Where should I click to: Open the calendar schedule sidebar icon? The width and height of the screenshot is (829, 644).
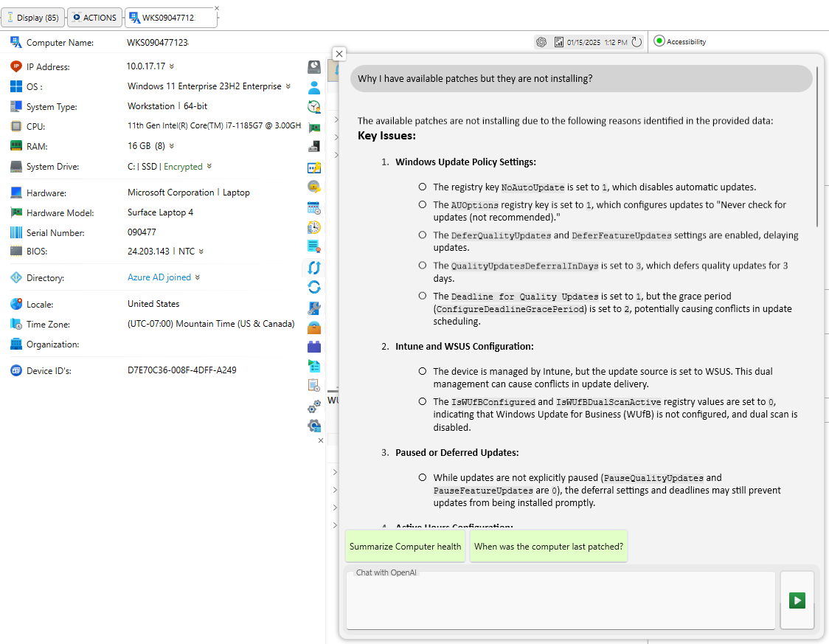[x=314, y=207]
